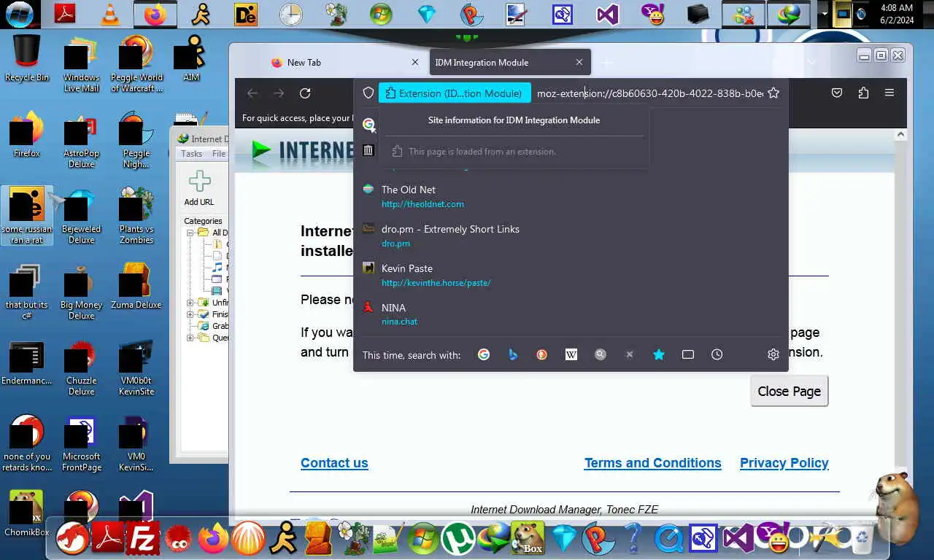Open AIM desktop shortcut
This screenshot has height=560, width=934.
[191, 58]
